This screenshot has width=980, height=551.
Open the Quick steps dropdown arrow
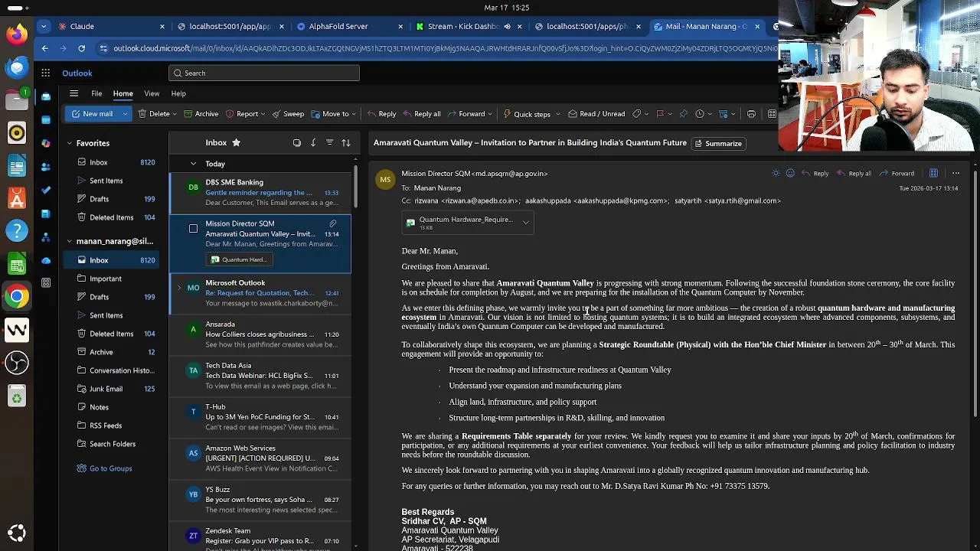coord(557,114)
